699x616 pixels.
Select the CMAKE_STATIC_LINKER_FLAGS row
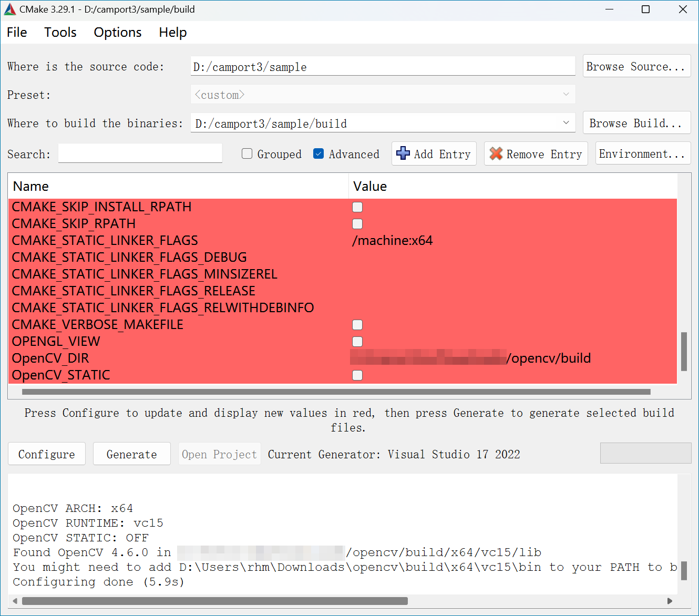(x=343, y=241)
